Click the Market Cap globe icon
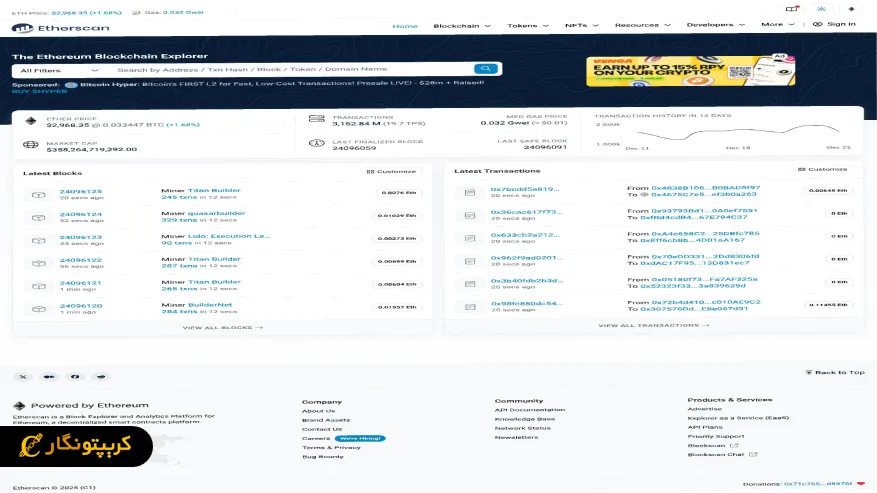This screenshot has height=493, width=877. coord(31,145)
